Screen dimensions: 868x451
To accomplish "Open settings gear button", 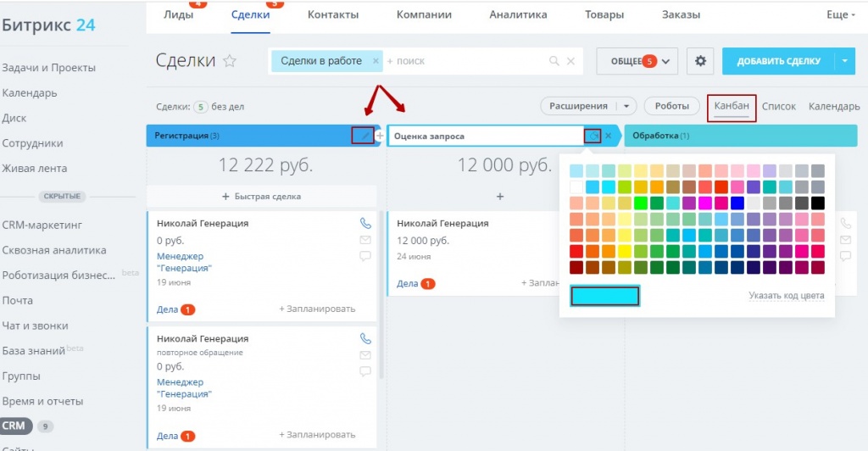I will (x=700, y=61).
